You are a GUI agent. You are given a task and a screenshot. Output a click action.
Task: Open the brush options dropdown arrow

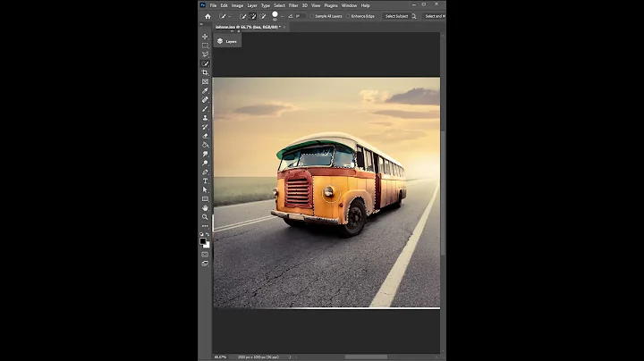point(282,16)
